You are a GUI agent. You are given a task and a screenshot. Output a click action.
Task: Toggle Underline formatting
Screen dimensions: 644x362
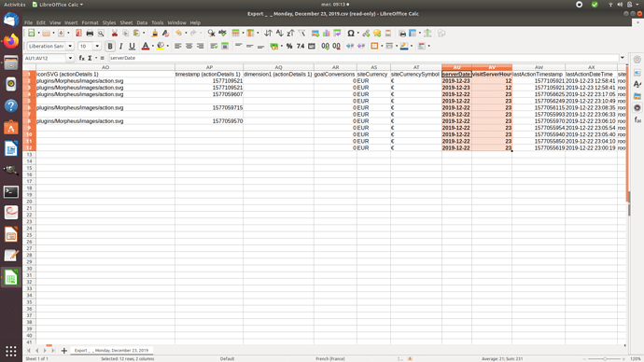pyautogui.click(x=132, y=46)
